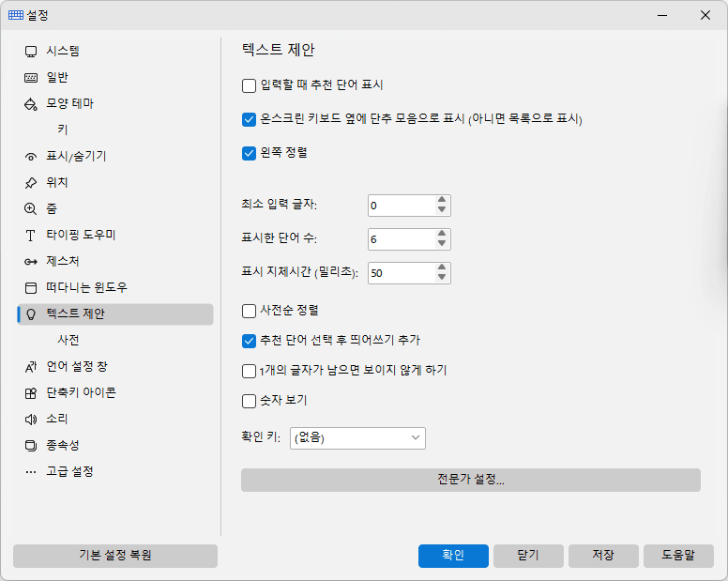Open 타이핑 도우미 settings
The image size is (728, 581).
(115, 236)
